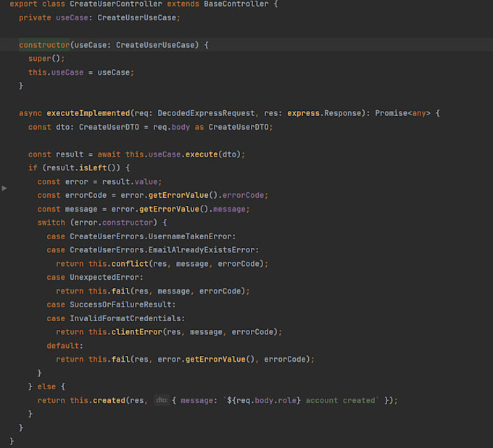Click the 'Promise' return type
The height and width of the screenshot is (448, 493).
pyautogui.click(x=391, y=113)
